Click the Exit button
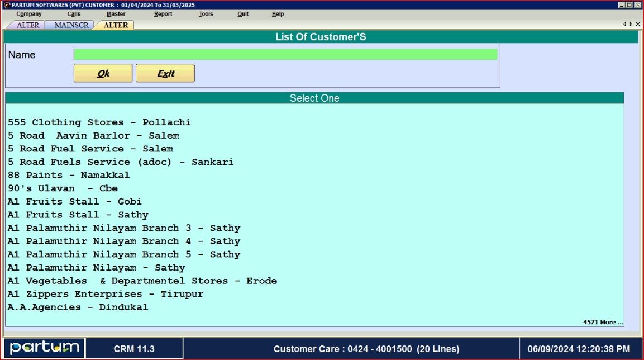The image size is (644, 360). pos(165,73)
